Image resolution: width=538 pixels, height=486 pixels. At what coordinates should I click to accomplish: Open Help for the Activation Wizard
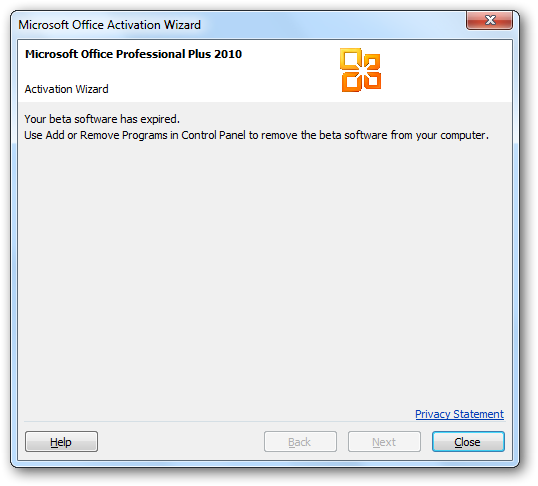[61, 441]
